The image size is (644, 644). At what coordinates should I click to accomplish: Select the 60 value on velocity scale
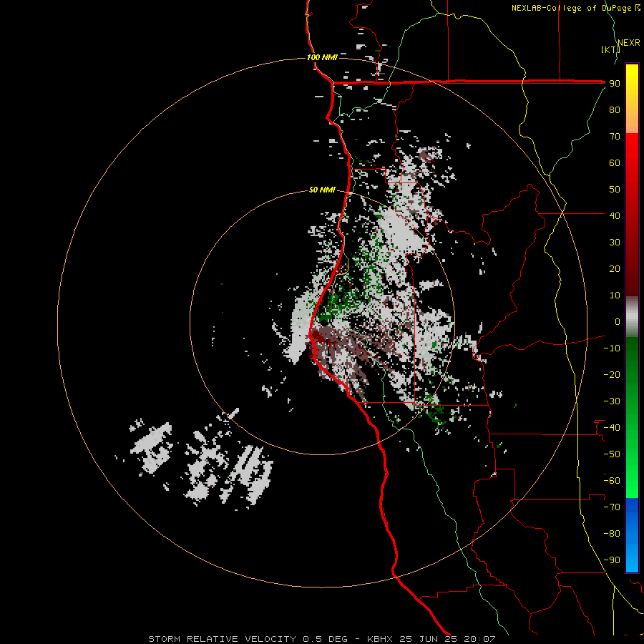tap(615, 163)
